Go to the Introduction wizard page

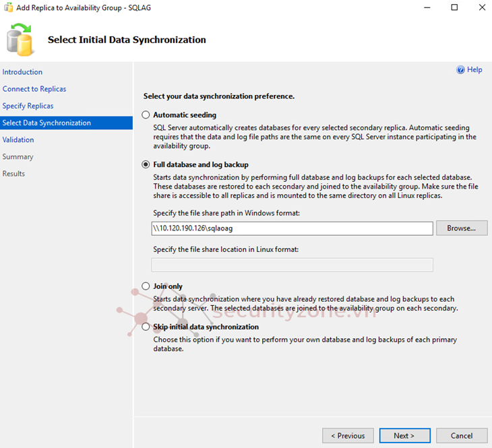[x=22, y=72]
